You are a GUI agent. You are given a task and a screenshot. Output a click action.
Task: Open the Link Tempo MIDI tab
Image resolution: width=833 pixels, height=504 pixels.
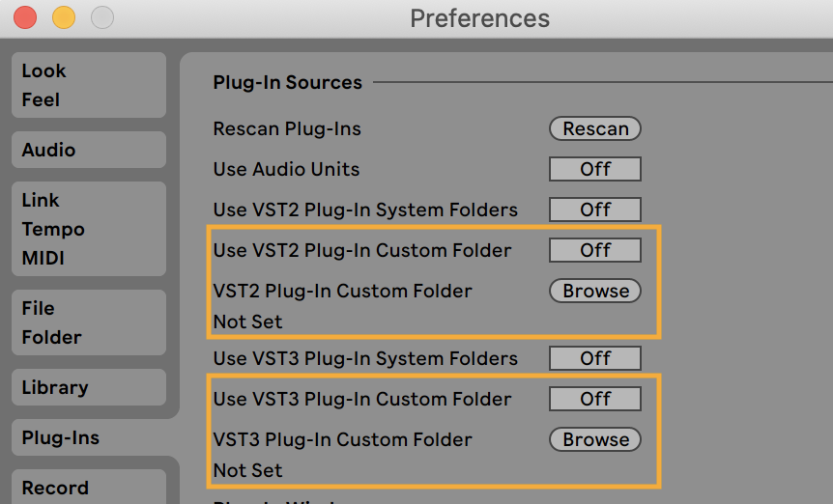pyautogui.click(x=87, y=229)
